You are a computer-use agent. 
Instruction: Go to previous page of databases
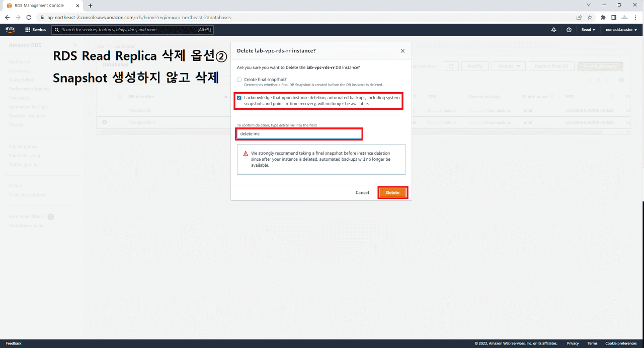(590, 80)
